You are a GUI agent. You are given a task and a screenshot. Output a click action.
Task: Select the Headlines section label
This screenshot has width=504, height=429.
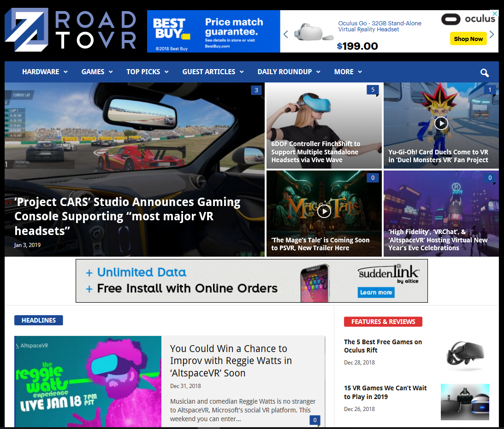39,320
